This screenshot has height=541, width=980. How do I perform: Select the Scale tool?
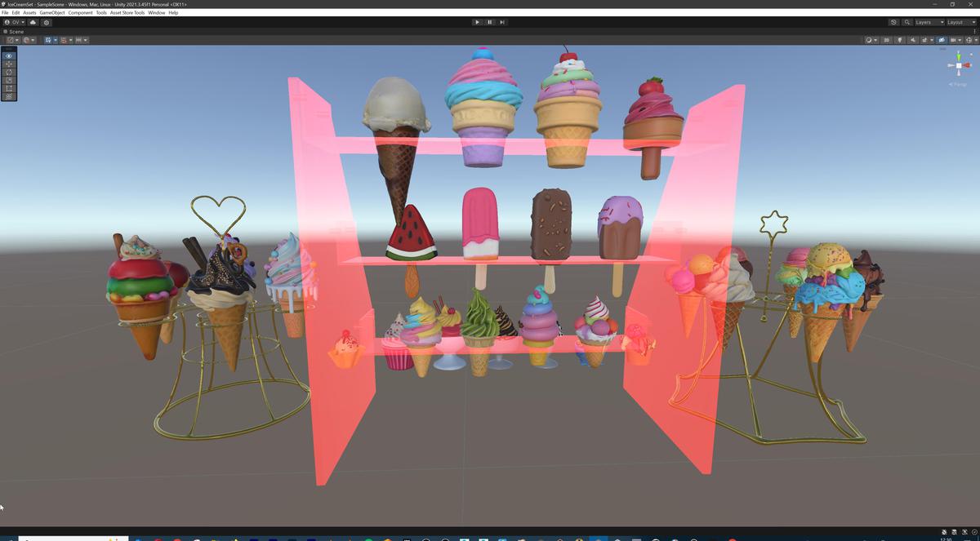coord(8,80)
